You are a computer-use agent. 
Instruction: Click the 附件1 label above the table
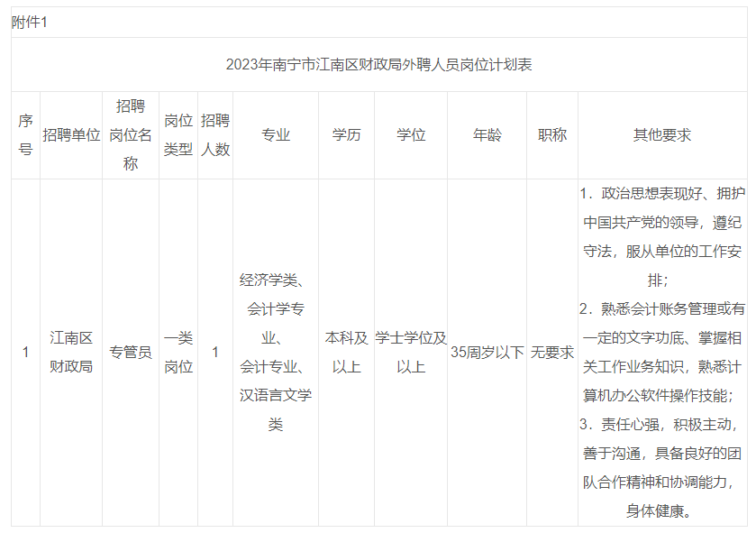(x=30, y=23)
